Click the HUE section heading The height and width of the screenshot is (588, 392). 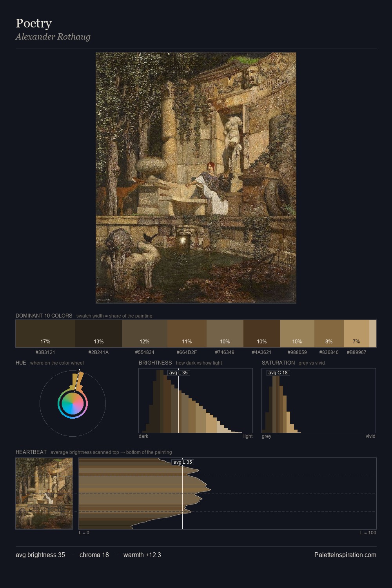click(21, 363)
